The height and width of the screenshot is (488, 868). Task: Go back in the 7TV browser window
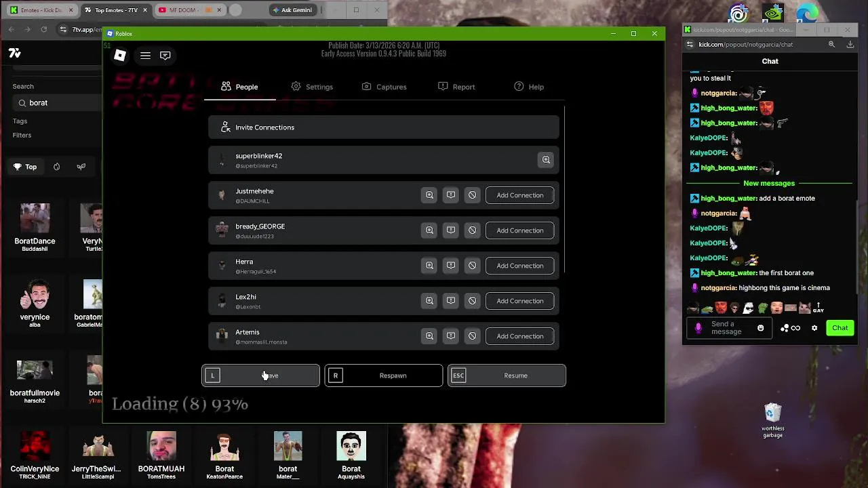(12, 29)
